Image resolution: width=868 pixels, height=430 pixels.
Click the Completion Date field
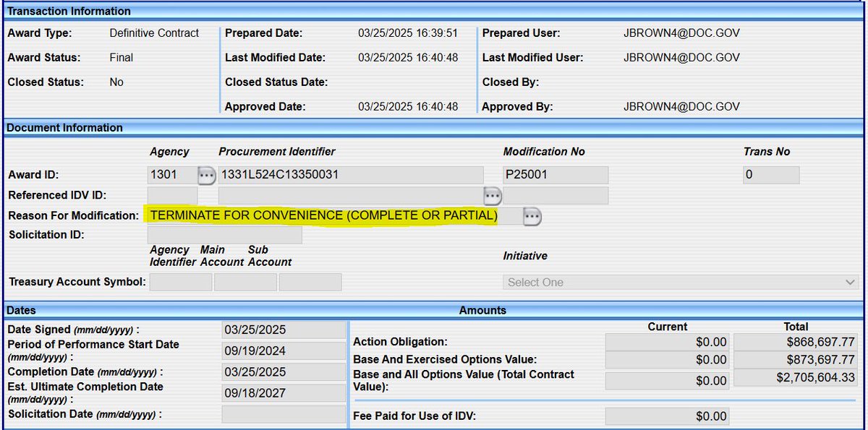[284, 372]
